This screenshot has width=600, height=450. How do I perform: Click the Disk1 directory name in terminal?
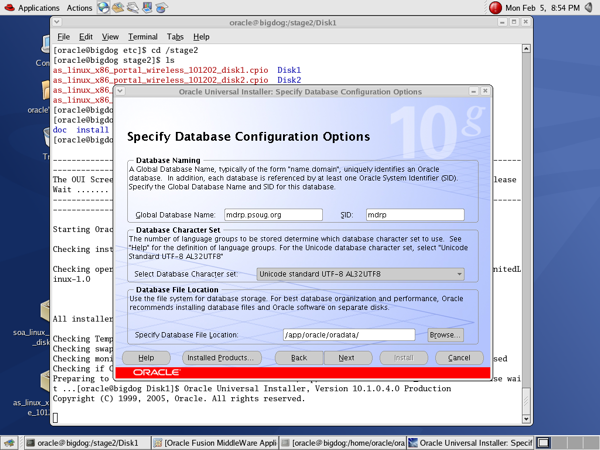[289, 70]
